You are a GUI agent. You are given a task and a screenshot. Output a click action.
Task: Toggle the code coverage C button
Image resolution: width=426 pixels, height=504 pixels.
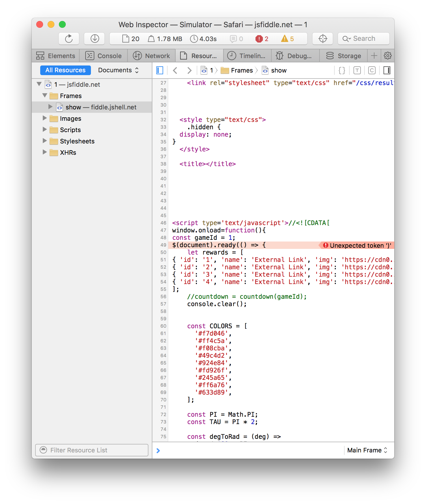(x=372, y=70)
